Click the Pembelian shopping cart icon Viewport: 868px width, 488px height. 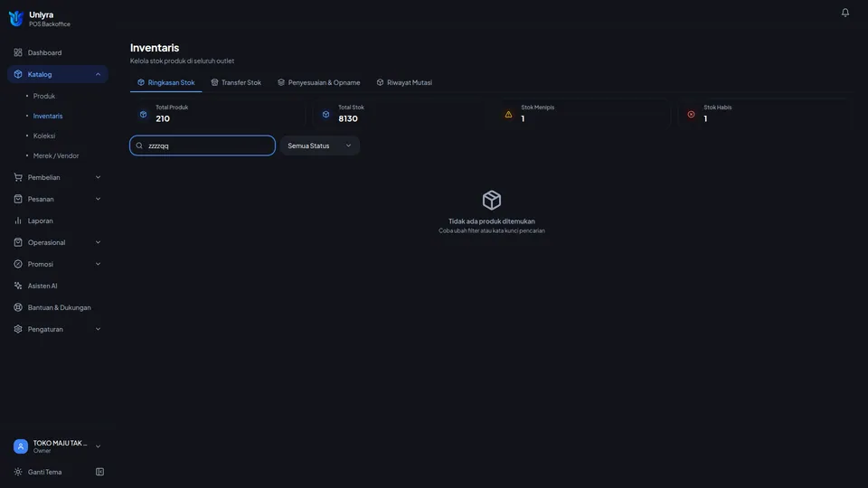(18, 177)
